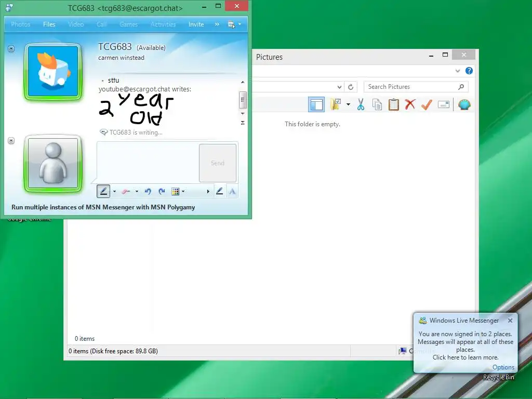Click the conversation scroll down arrow

(x=243, y=114)
